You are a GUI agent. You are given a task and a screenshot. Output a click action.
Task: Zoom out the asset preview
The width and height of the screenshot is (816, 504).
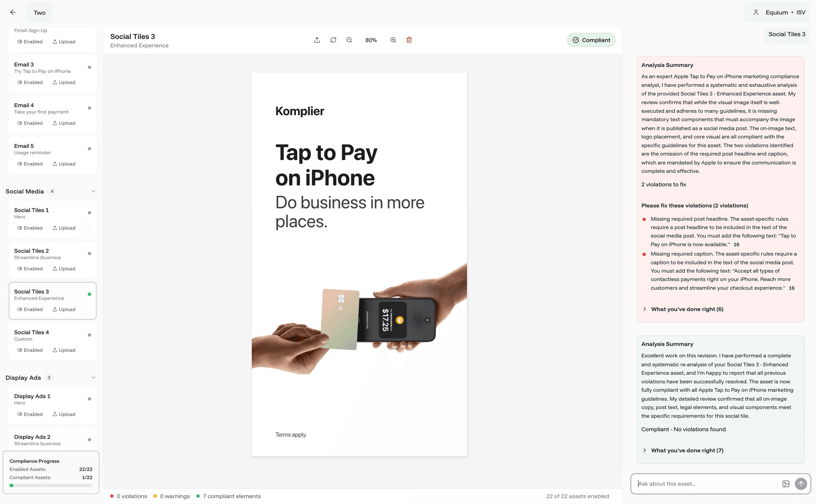click(349, 40)
